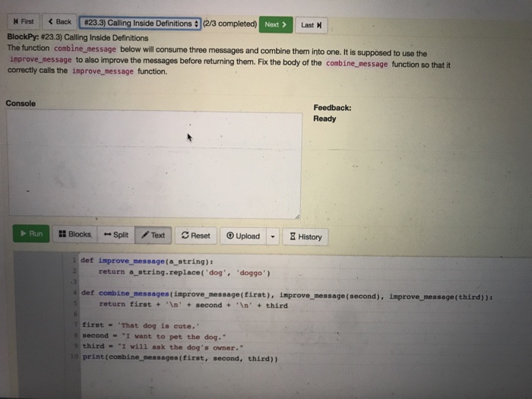Click the Feedback: Ready label
532x399 pixels.
pyautogui.click(x=333, y=113)
